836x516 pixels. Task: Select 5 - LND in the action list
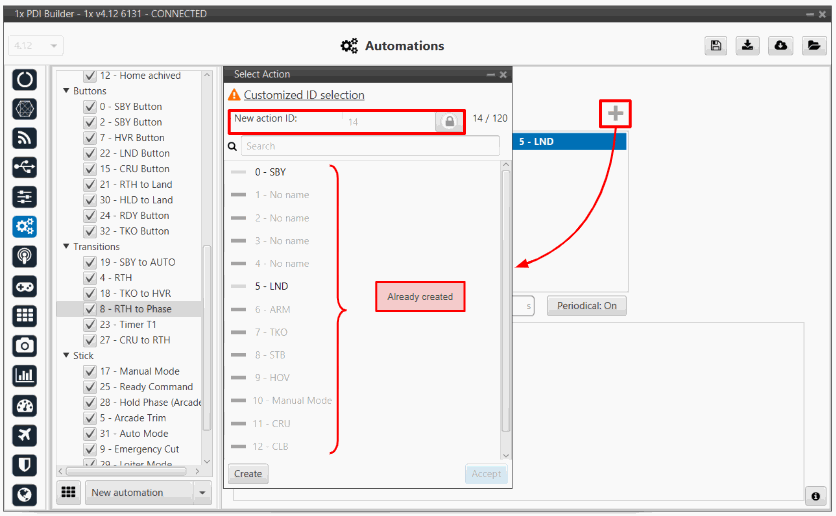271,286
